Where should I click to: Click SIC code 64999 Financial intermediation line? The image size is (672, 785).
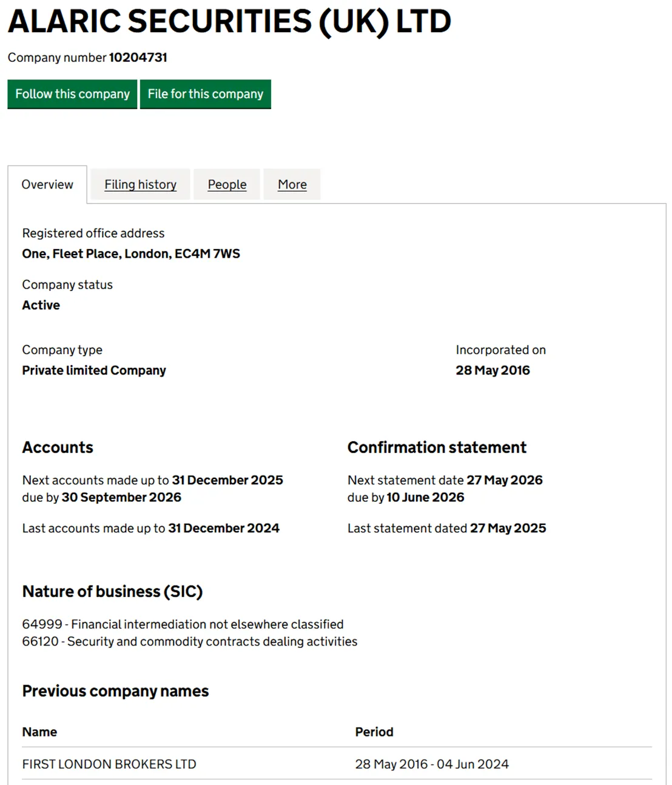pyautogui.click(x=183, y=624)
